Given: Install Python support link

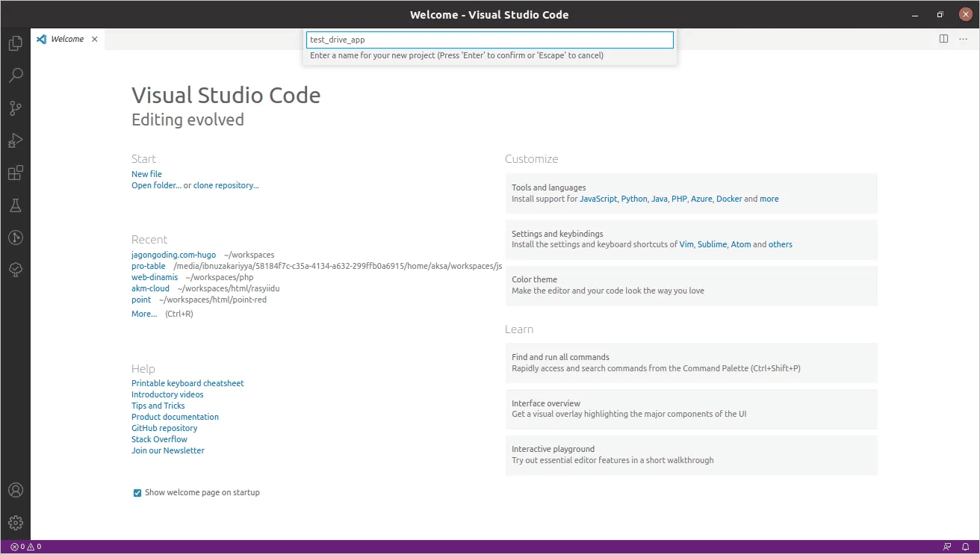Looking at the screenshot, I should click(634, 199).
